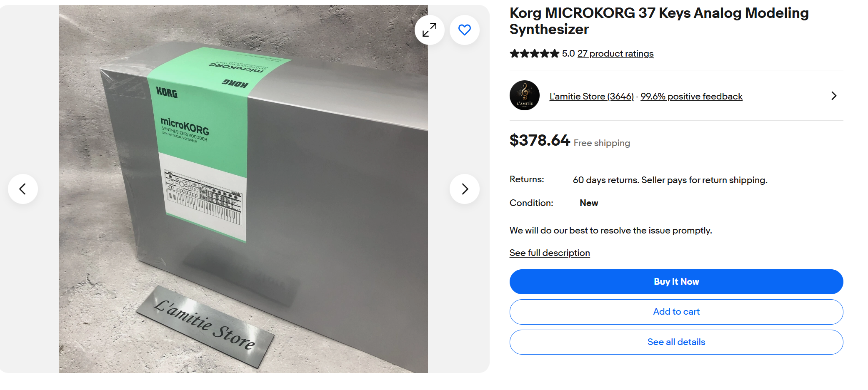
Task: Click the Free shipping label
Action: click(601, 143)
